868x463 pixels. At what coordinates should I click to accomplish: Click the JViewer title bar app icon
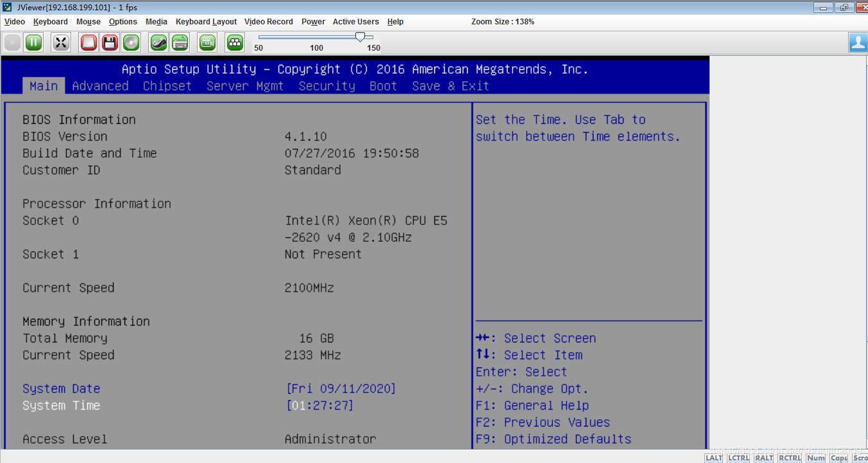pos(8,7)
